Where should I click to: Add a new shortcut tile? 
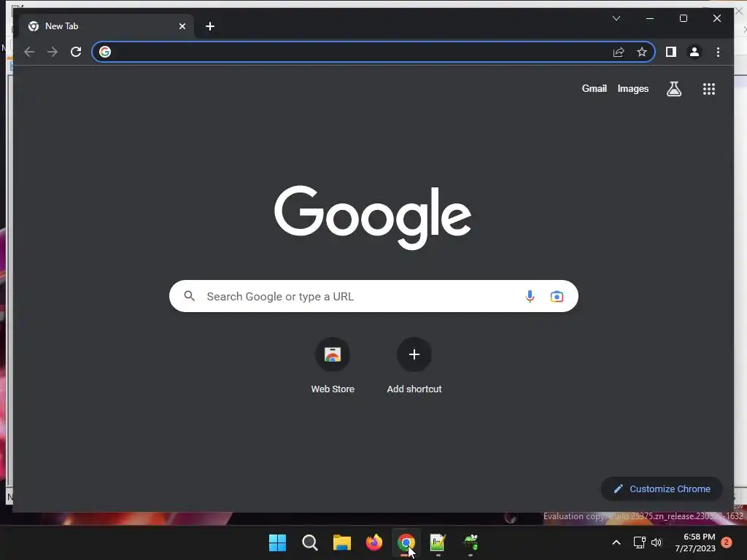414,366
